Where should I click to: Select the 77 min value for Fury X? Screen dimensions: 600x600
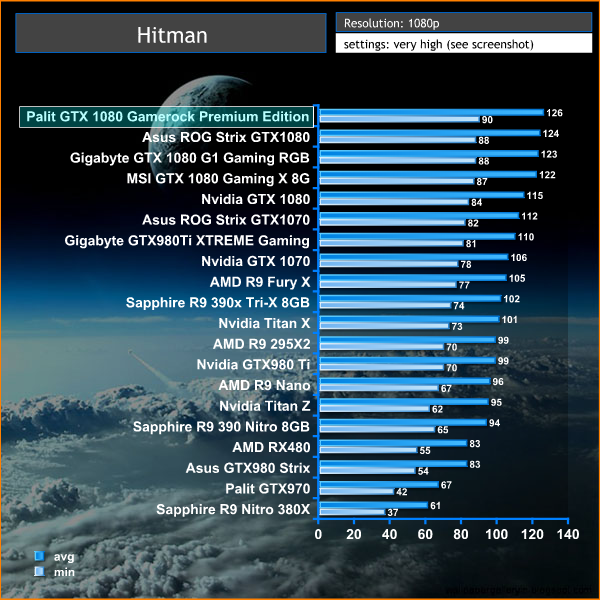coord(464,285)
